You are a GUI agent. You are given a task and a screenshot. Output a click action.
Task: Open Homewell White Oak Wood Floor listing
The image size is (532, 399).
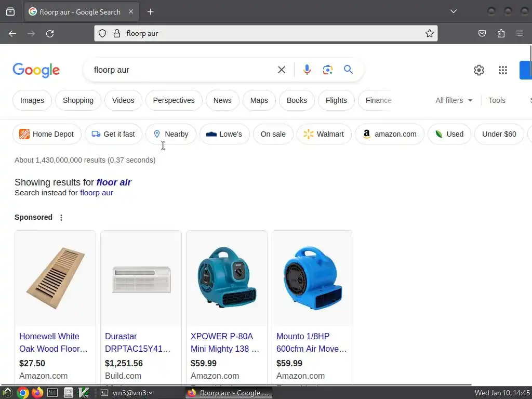pyautogui.click(x=54, y=342)
